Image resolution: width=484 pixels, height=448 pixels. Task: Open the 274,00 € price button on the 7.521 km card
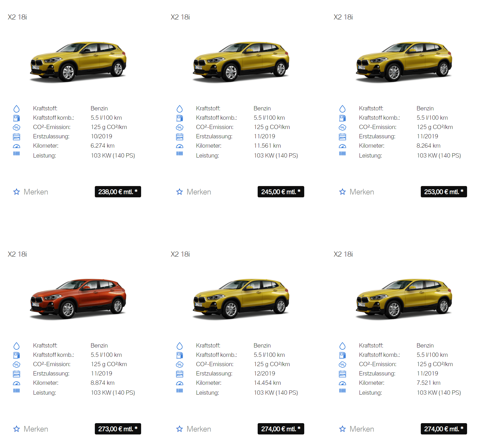(x=444, y=429)
